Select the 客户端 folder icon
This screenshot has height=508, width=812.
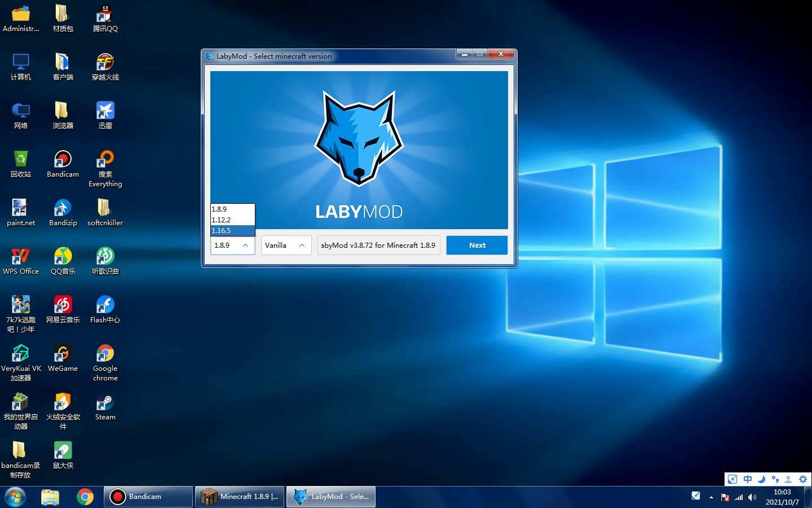[x=63, y=67]
